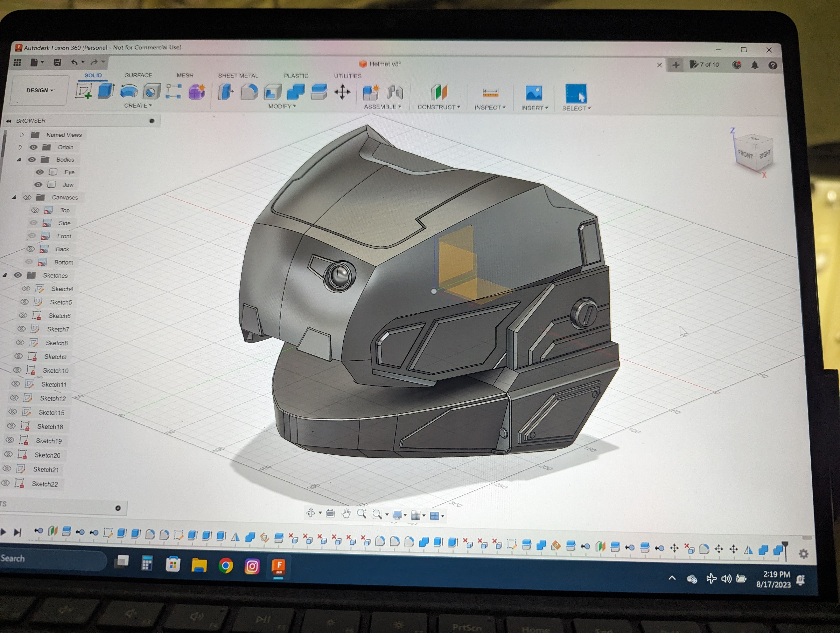Viewport: 840px width, 633px height.
Task: Open Chrome from the taskbar
Action: click(x=226, y=566)
